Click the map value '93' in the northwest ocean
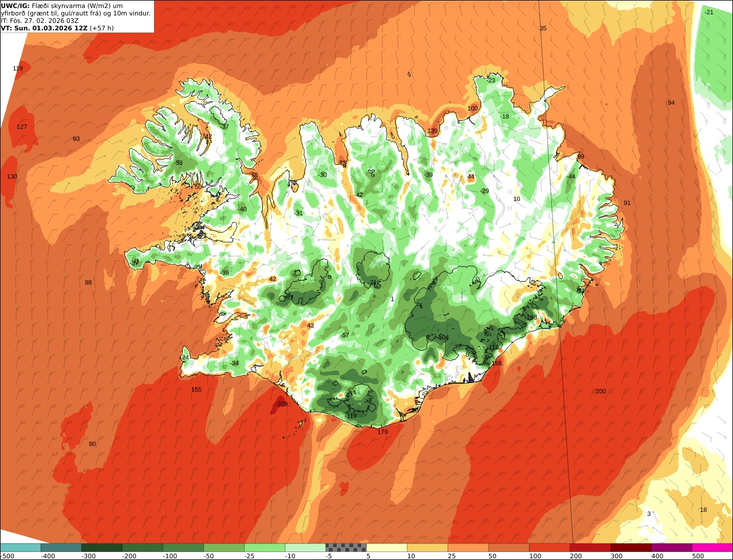733x560 pixels. (76, 139)
